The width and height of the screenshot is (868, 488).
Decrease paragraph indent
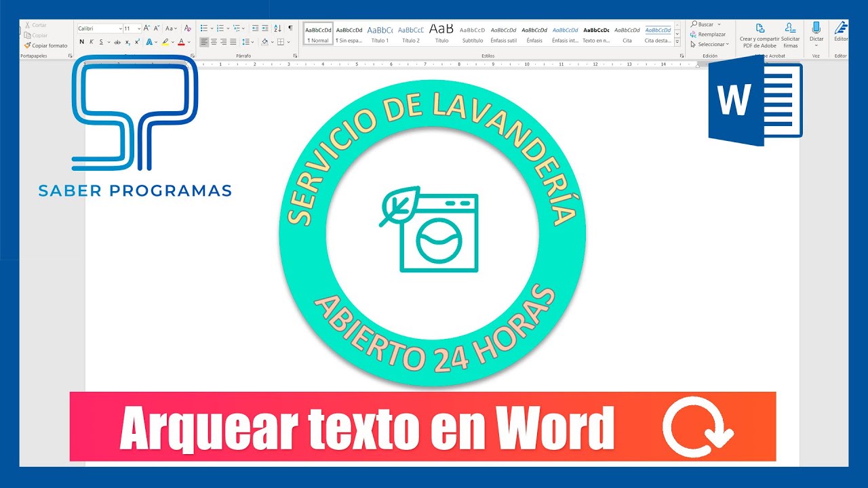click(255, 28)
